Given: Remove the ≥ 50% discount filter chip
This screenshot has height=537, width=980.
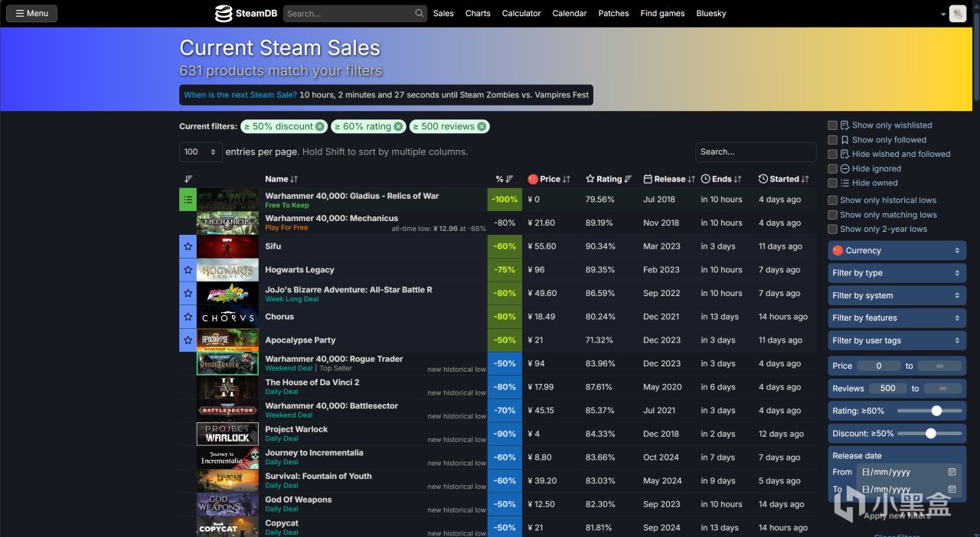Looking at the screenshot, I should (320, 126).
